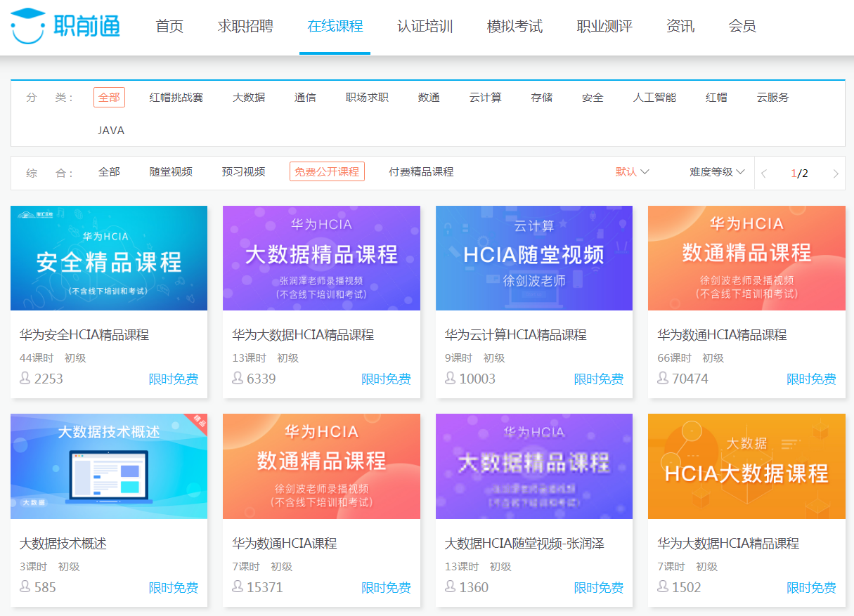Open 云计算 HCIA随堂视频 thumbnail
This screenshot has height=616, width=854.
pyautogui.click(x=534, y=258)
